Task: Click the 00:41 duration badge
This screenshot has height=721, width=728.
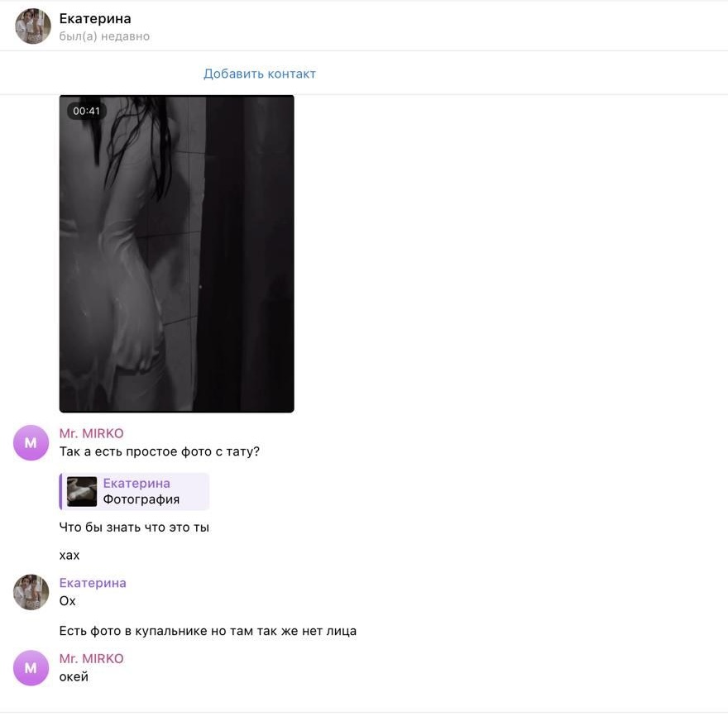Action: click(x=86, y=111)
